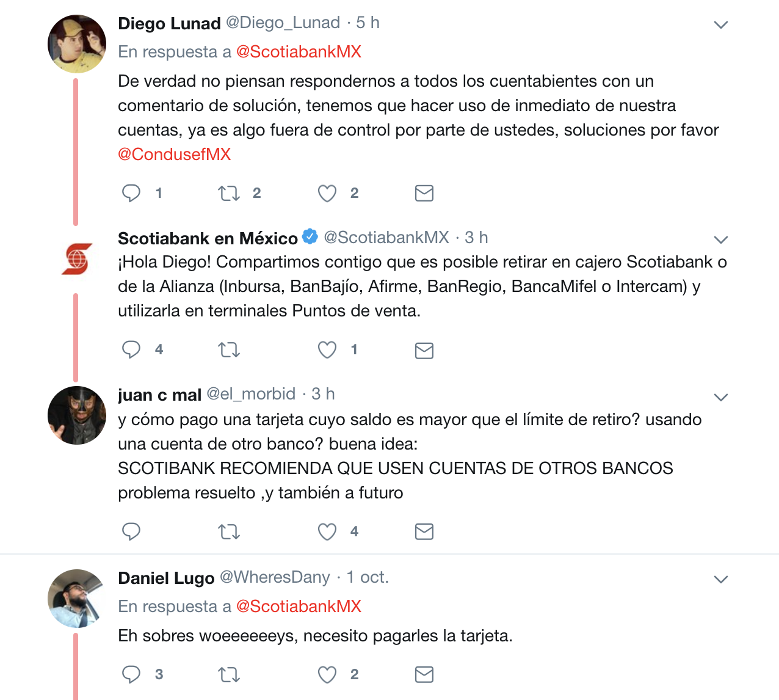Toggle the like on Daniel Lugo's tweet
This screenshot has height=700, width=779.
click(x=327, y=674)
